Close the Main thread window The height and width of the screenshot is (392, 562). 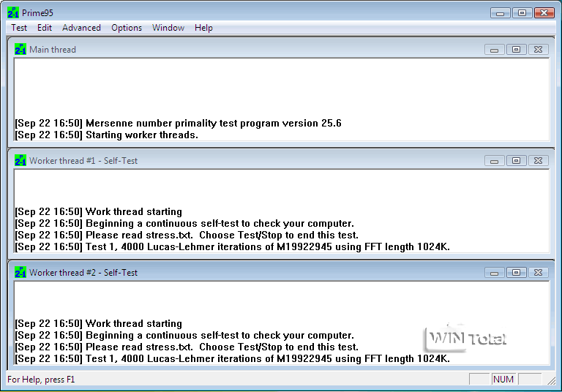point(538,50)
